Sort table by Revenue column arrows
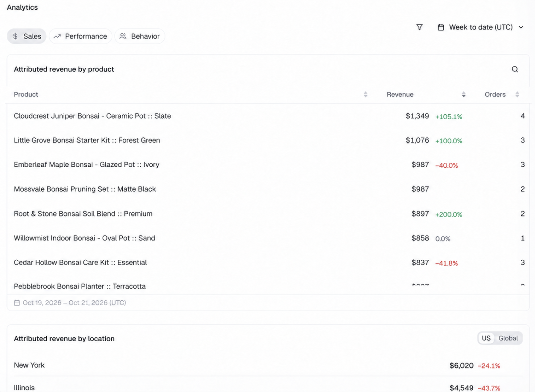 (x=464, y=94)
